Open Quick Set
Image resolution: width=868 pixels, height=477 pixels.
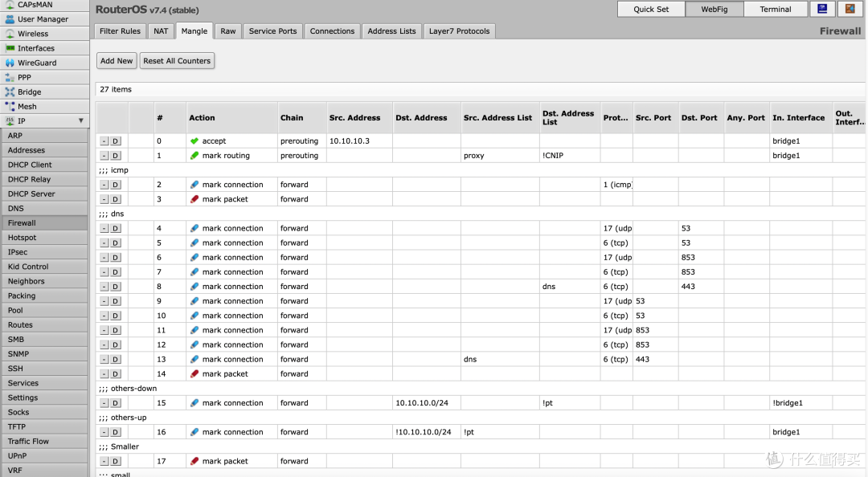tap(651, 9)
